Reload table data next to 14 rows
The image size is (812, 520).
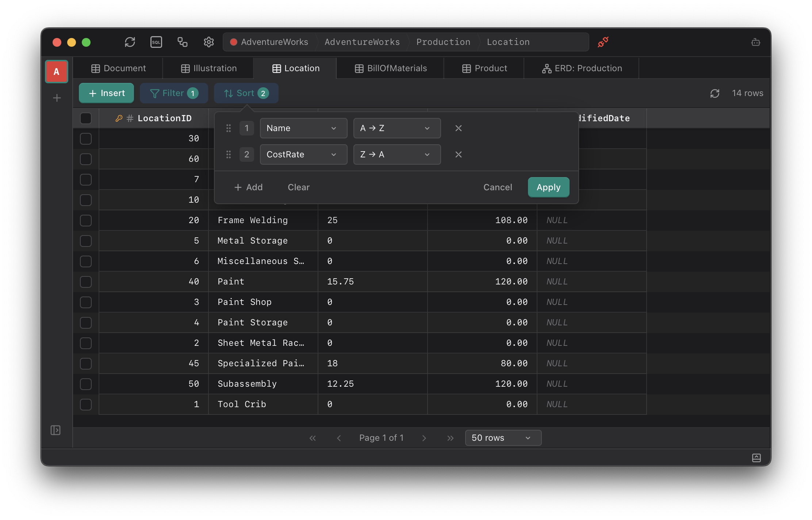point(715,93)
